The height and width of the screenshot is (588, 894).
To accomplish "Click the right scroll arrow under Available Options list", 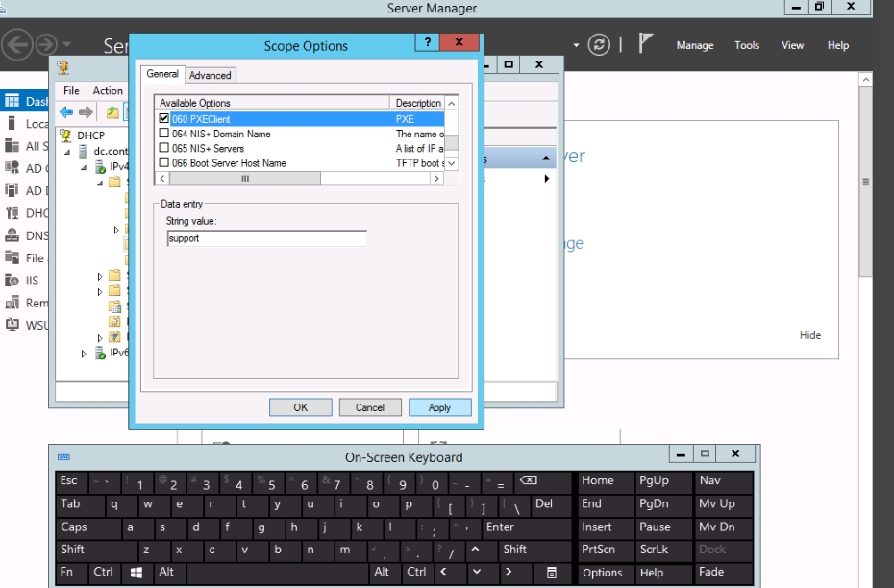I will pyautogui.click(x=436, y=179).
